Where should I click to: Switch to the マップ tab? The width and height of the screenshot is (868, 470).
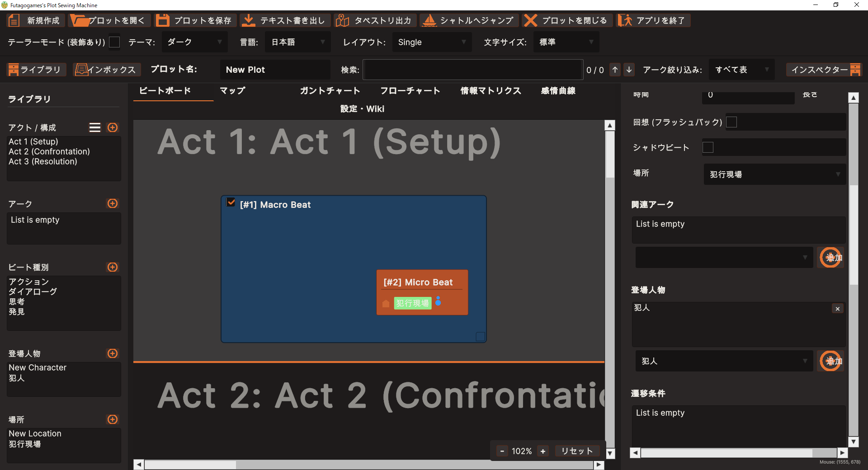(232, 90)
